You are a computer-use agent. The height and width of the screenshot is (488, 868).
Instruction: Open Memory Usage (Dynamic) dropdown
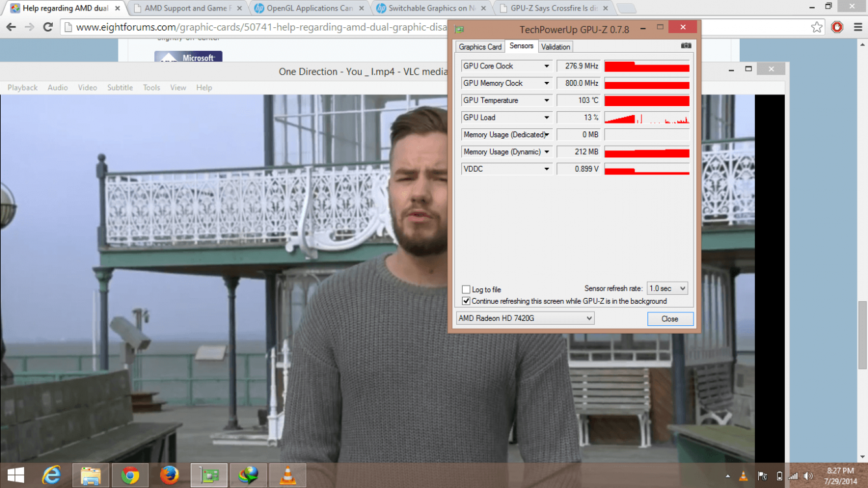click(547, 152)
